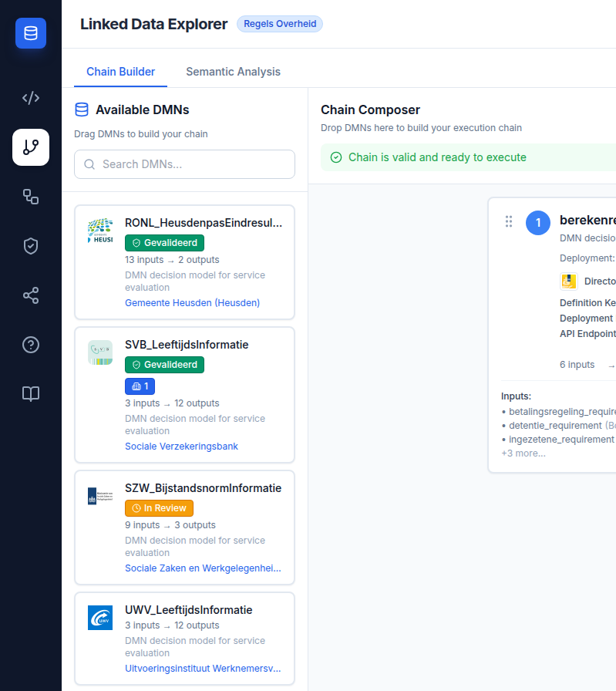Open the help question mark icon
Viewport: 616px width, 691px height.
pos(31,345)
